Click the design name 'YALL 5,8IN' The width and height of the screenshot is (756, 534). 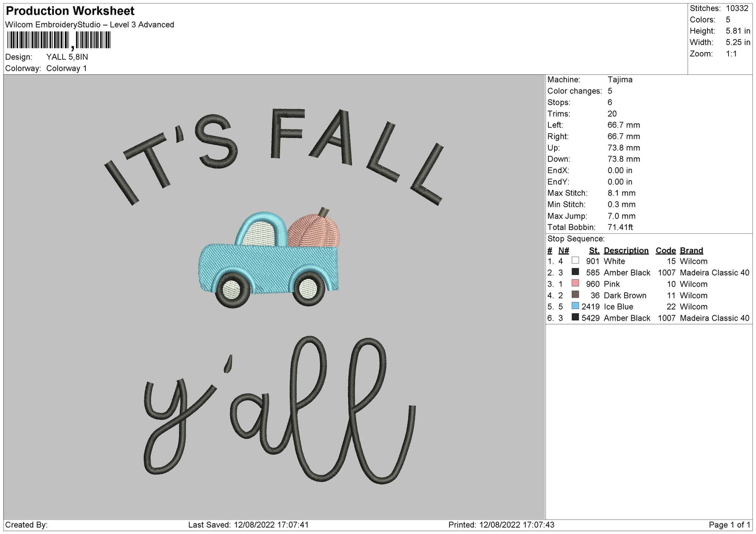pos(67,57)
